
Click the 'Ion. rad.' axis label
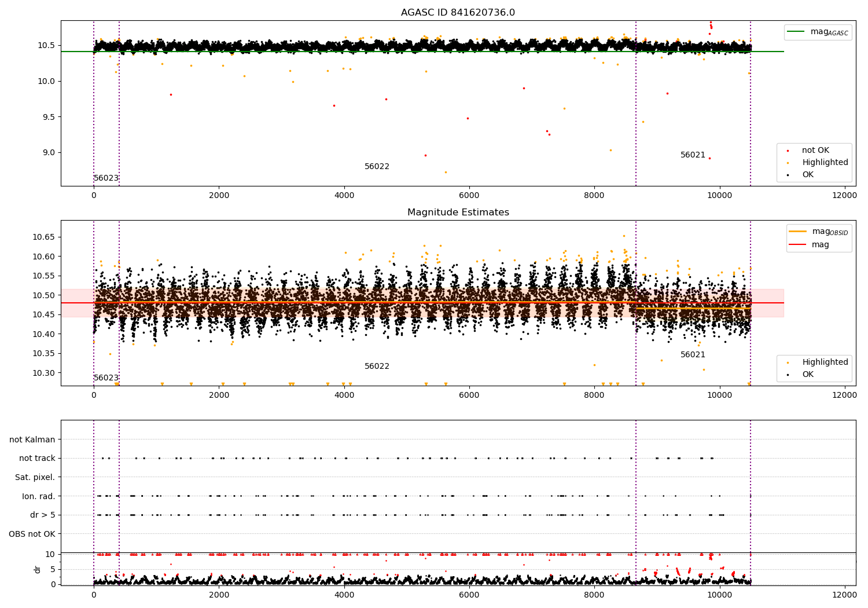[x=39, y=497]
